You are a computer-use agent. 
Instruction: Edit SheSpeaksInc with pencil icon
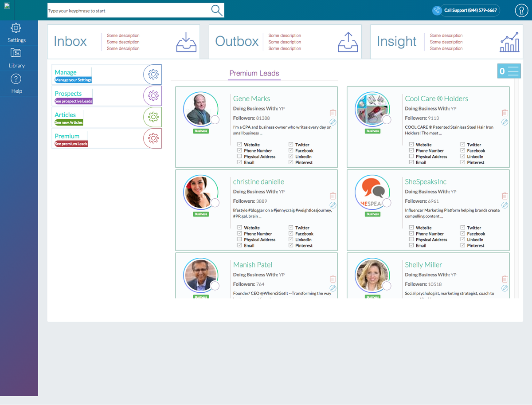[505, 205]
